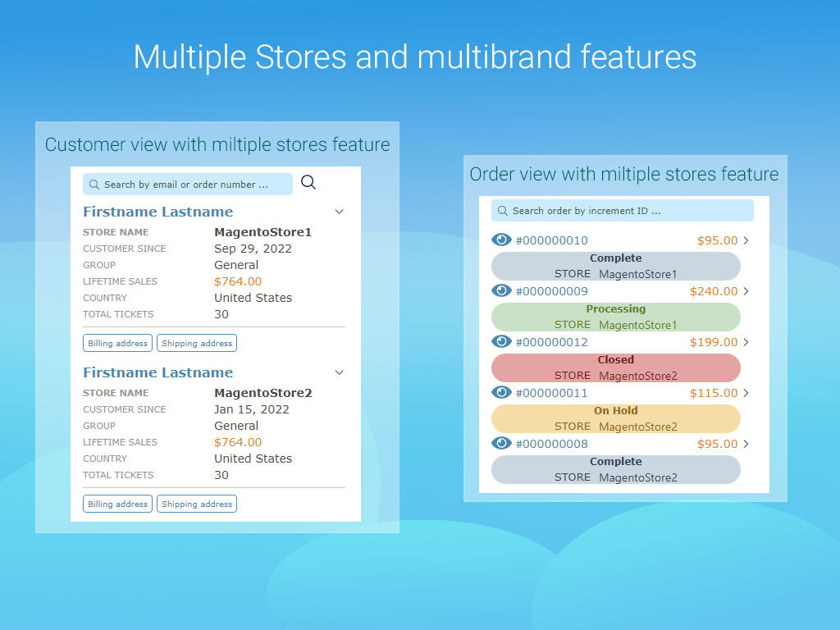Image resolution: width=840 pixels, height=630 pixels.
Task: Click eye icon for order #000000010
Action: coord(501,240)
